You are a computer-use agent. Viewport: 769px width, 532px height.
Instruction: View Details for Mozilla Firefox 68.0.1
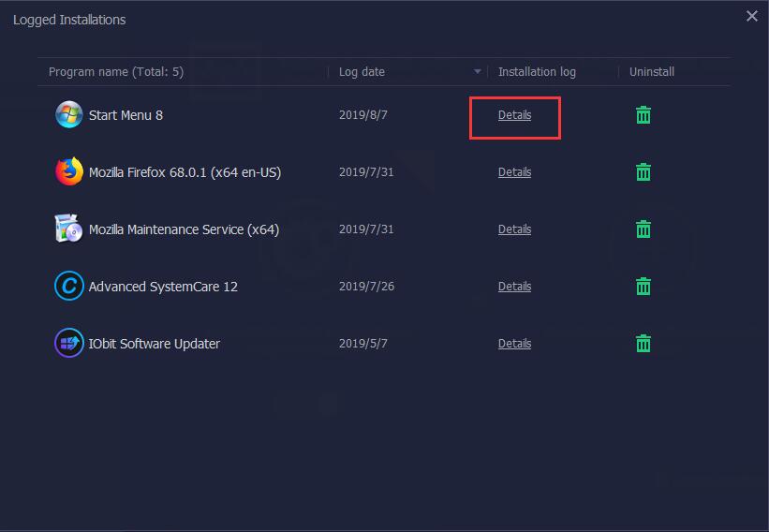click(514, 172)
